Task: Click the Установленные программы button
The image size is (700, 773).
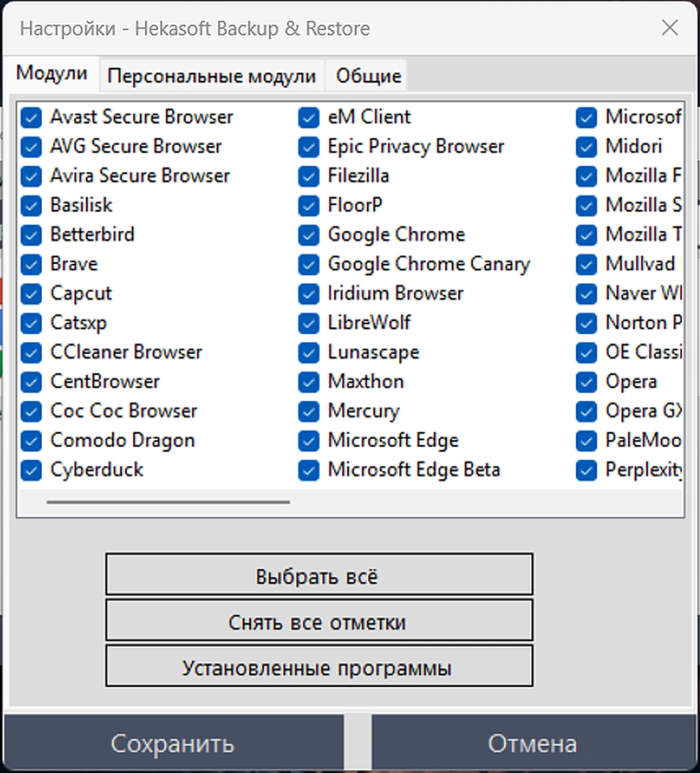Action: pyautogui.click(x=319, y=666)
